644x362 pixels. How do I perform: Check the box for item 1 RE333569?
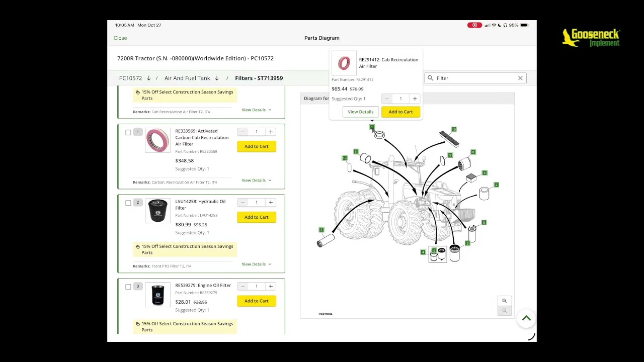[128, 133]
